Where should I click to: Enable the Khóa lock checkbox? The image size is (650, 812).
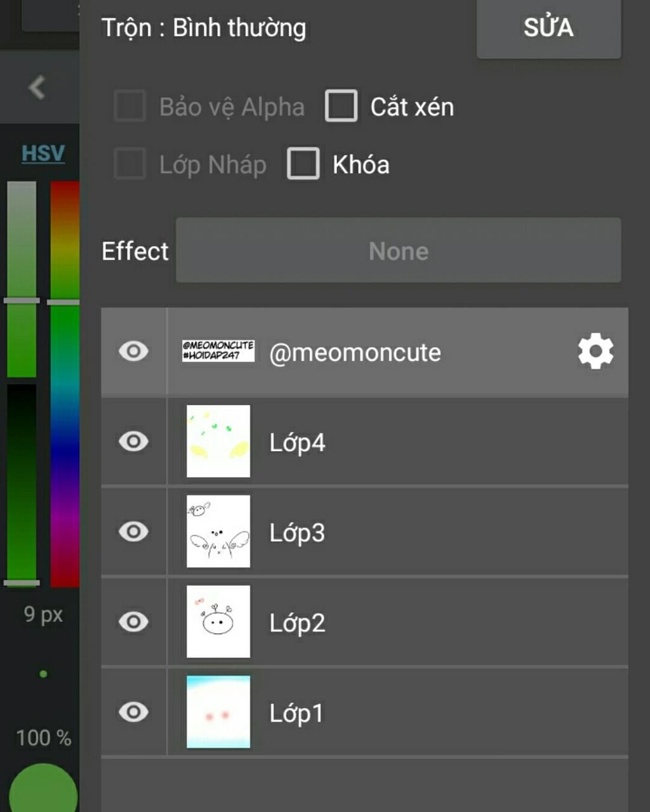tap(303, 164)
